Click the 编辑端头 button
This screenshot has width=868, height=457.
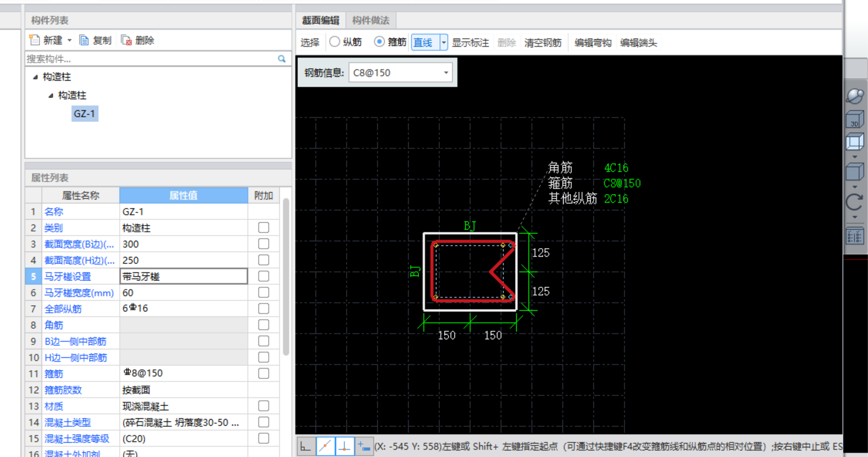click(x=639, y=43)
